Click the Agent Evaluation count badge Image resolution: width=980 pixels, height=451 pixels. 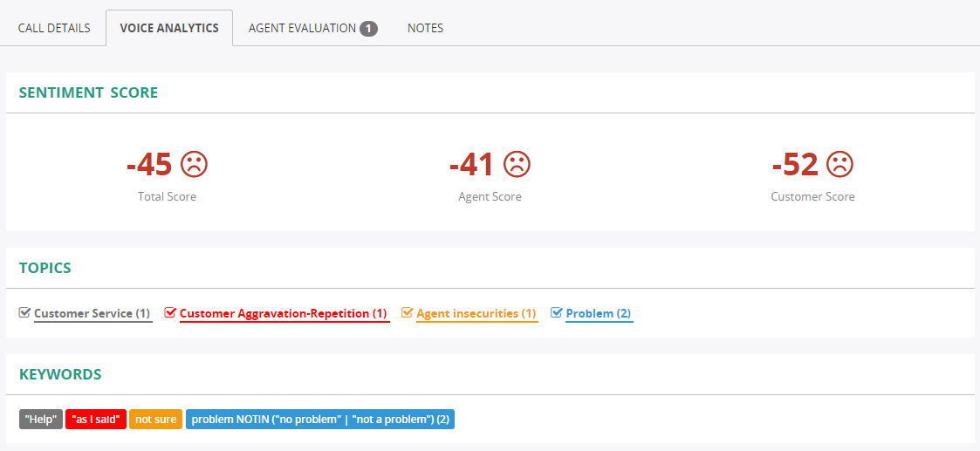[368, 28]
